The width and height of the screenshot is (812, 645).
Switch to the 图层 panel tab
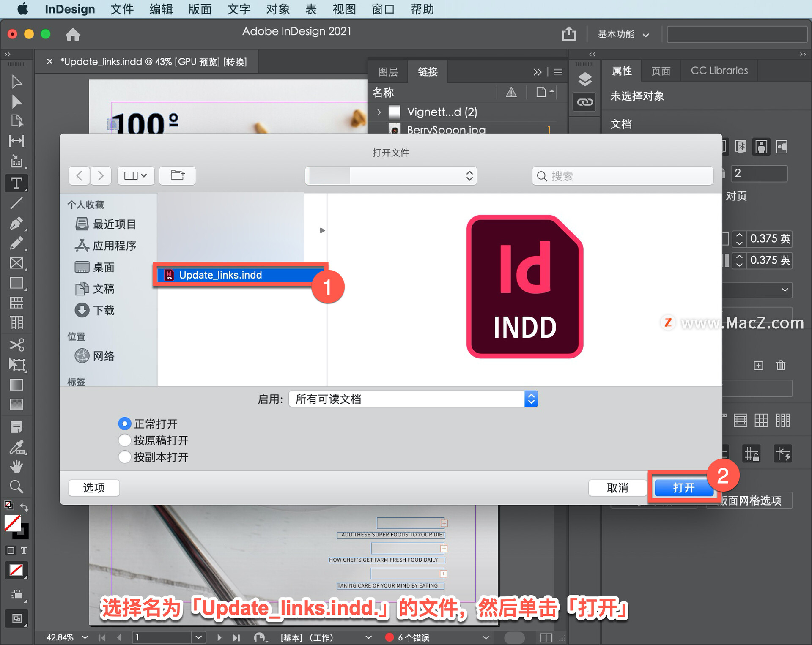pos(388,71)
